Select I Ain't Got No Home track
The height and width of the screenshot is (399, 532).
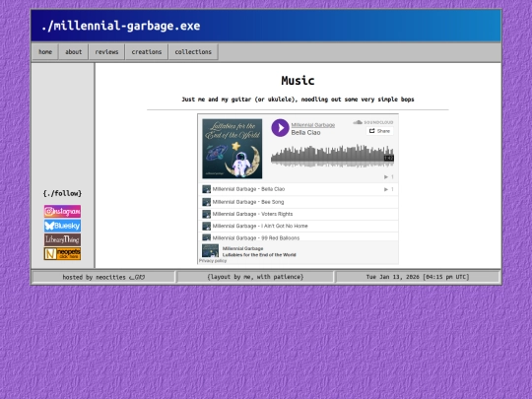298,226
